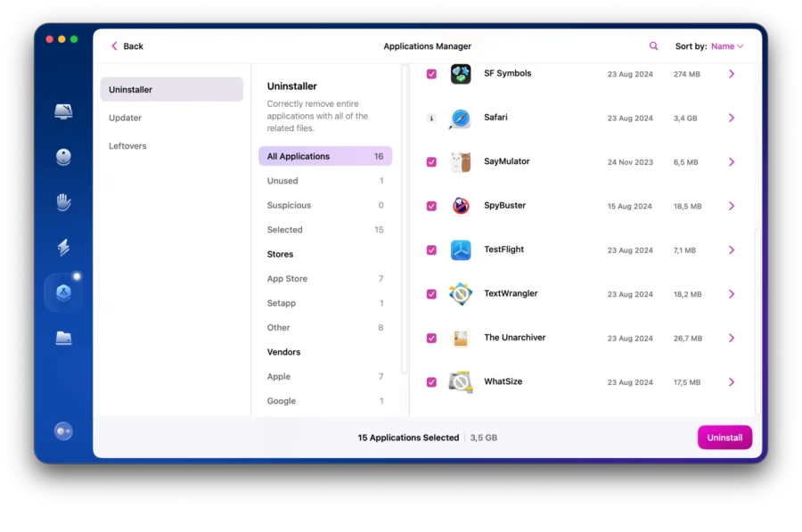Expand The Unarchiver details chevron
The height and width of the screenshot is (532, 802).
(732, 338)
